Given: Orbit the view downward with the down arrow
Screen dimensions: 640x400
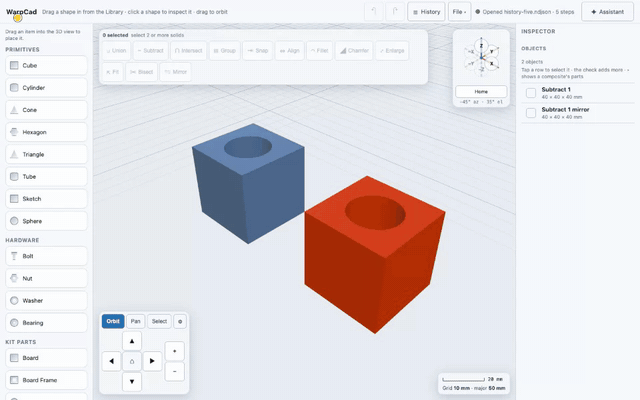Looking at the screenshot, I should [x=132, y=382].
